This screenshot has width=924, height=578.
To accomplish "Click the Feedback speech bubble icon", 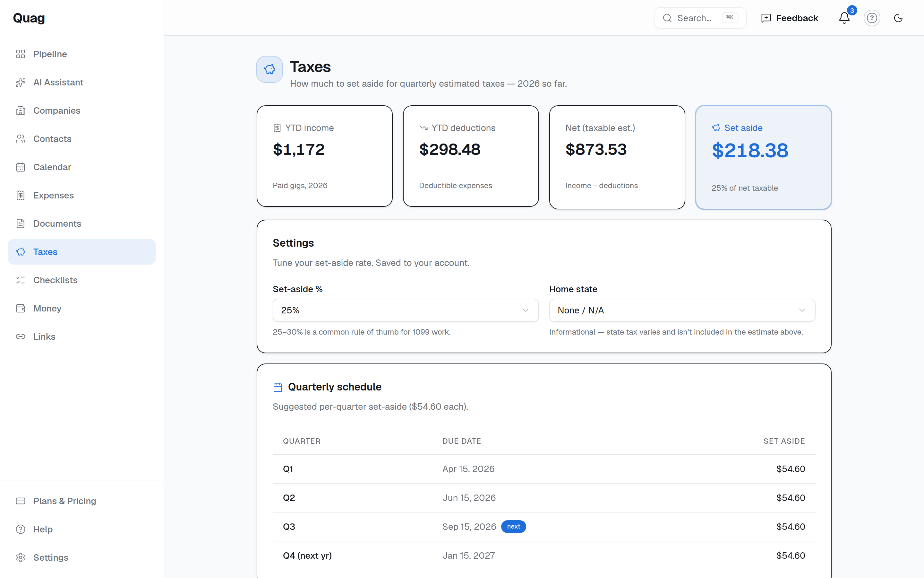I will (x=766, y=18).
